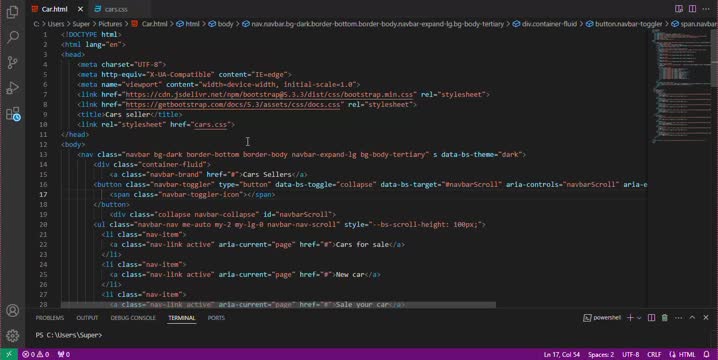
Task: Select the Terminal panel tab
Action: click(x=181, y=317)
